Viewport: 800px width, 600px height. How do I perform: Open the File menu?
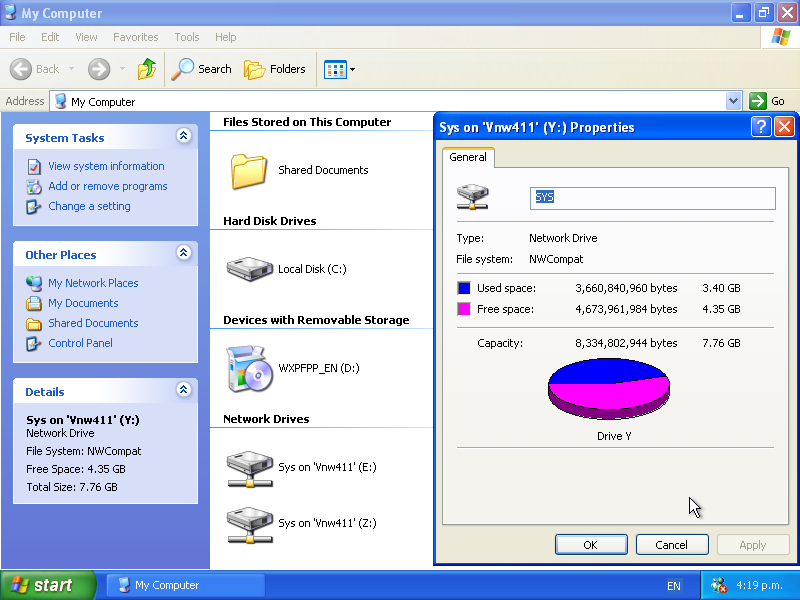(17, 37)
